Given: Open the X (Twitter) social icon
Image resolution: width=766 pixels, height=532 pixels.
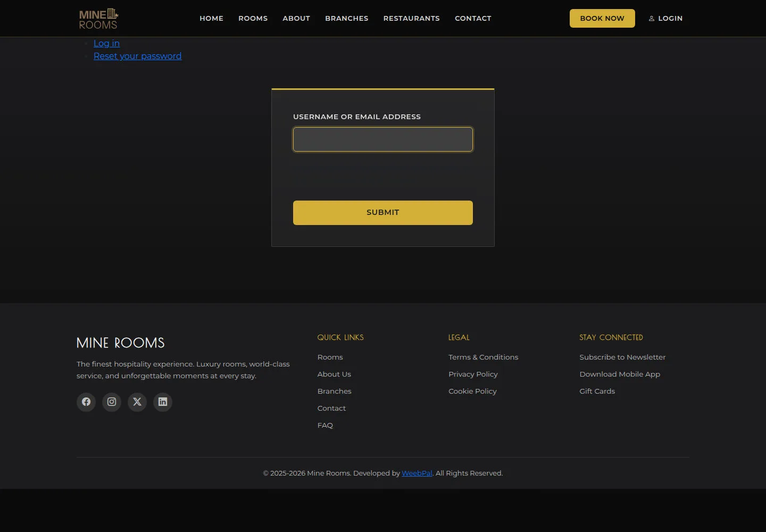Looking at the screenshot, I should [x=137, y=402].
